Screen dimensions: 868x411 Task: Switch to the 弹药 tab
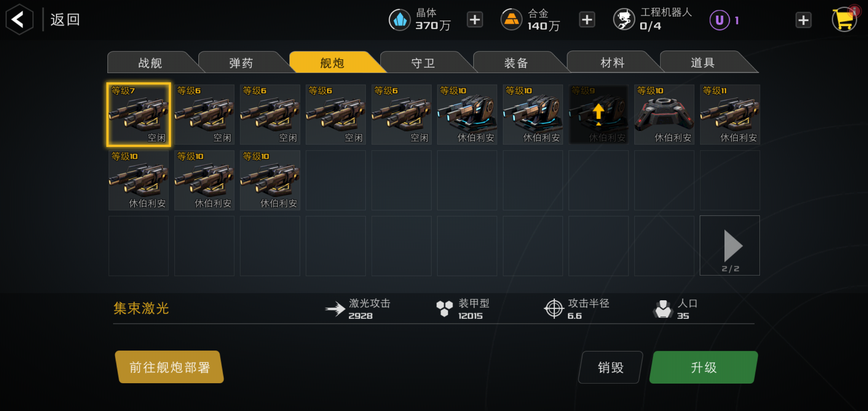click(241, 62)
